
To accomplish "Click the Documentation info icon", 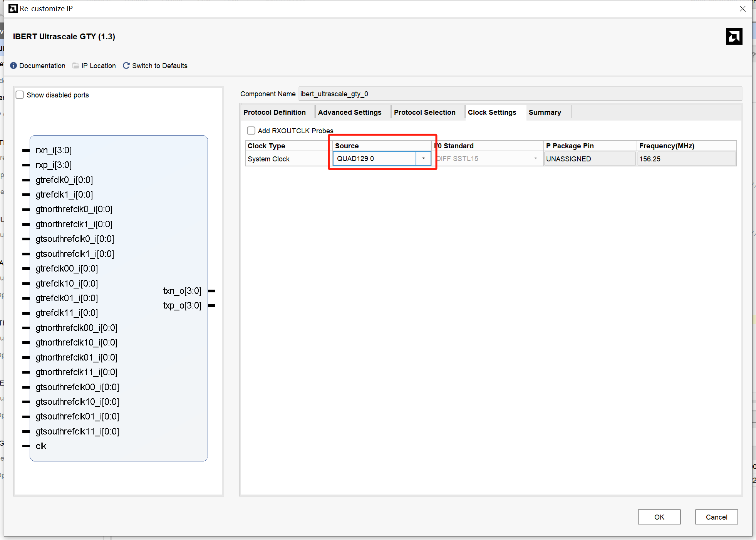I will coord(13,65).
